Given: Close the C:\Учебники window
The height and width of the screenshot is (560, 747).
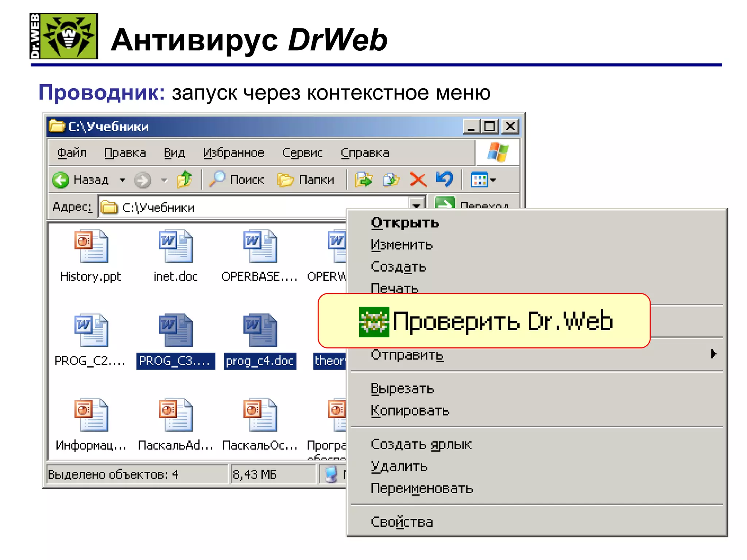Looking at the screenshot, I should coord(510,127).
